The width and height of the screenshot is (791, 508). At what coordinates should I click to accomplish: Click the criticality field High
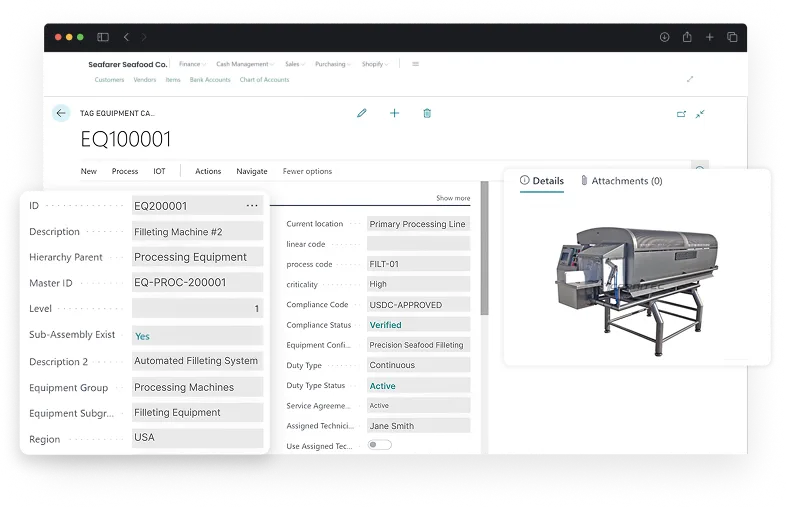418,284
